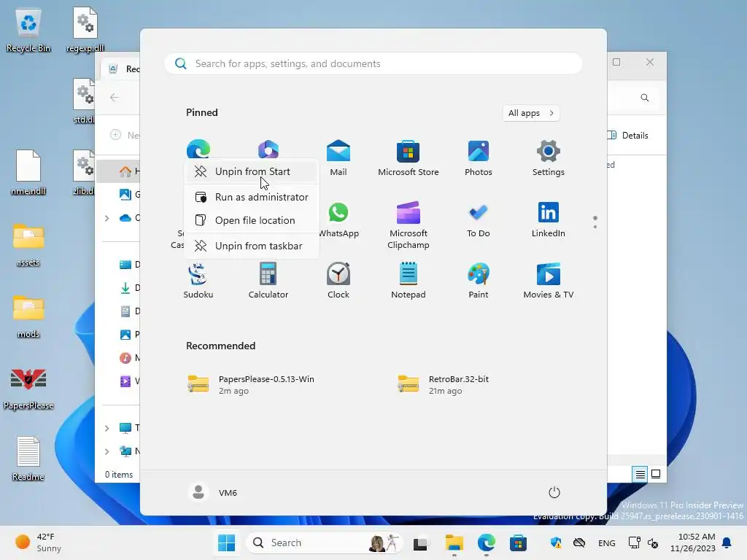The width and height of the screenshot is (747, 560).
Task: Open the Photos app
Action: pos(479,158)
